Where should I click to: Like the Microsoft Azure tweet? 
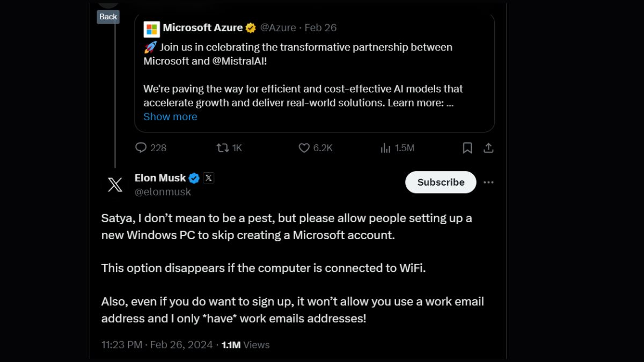coord(304,147)
